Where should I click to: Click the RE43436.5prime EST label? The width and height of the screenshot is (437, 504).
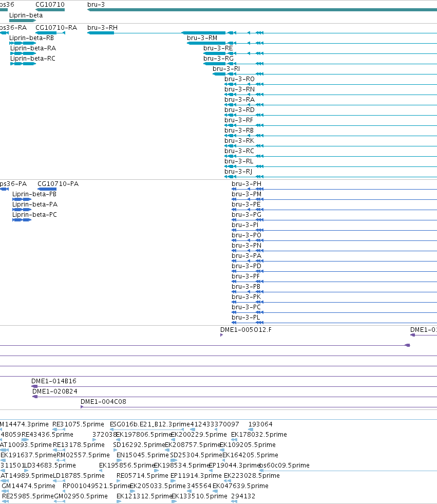pyautogui.click(x=47, y=435)
